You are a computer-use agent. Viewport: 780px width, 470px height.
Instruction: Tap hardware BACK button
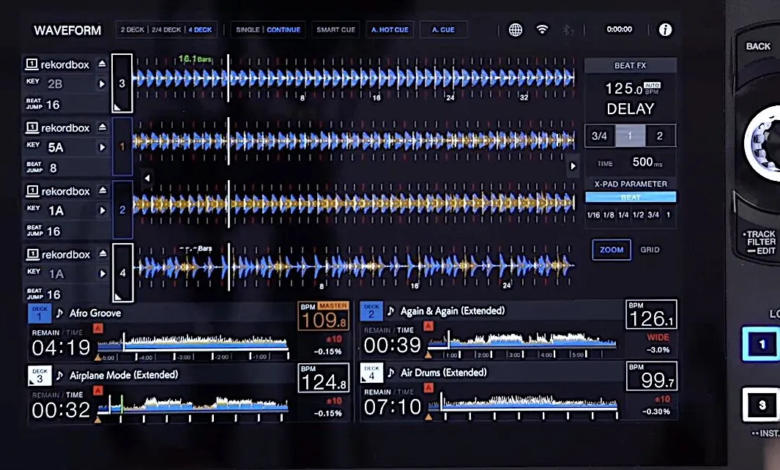coord(758,46)
